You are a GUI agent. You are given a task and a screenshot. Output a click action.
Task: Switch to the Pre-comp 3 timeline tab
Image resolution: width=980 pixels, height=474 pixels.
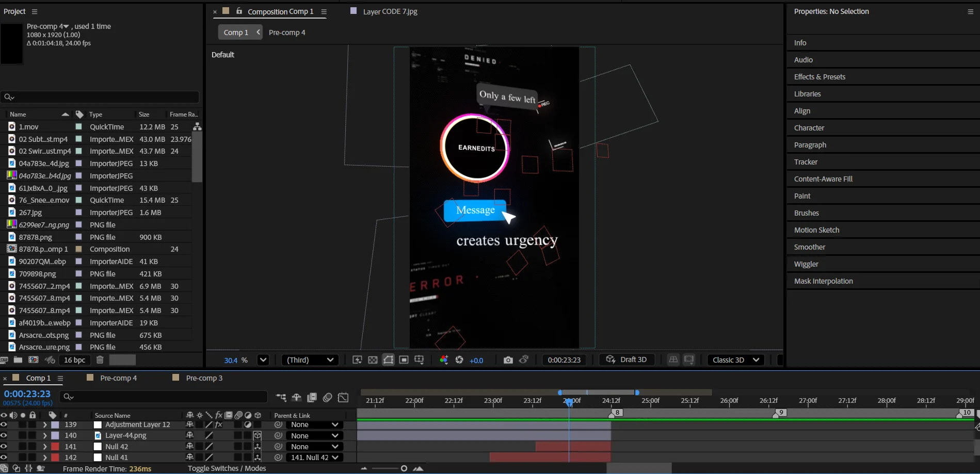pos(204,378)
